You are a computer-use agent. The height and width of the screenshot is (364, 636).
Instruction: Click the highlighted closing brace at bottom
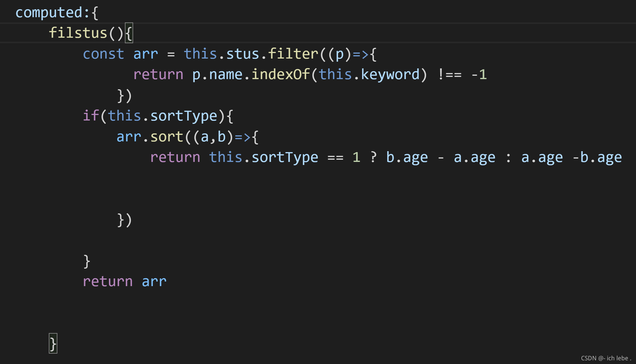tap(53, 344)
